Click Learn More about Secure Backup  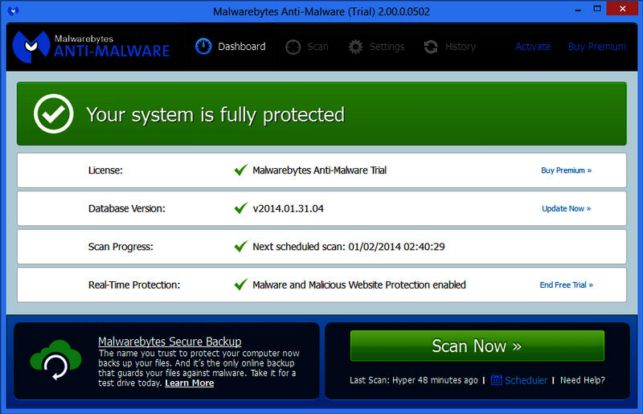tap(189, 383)
